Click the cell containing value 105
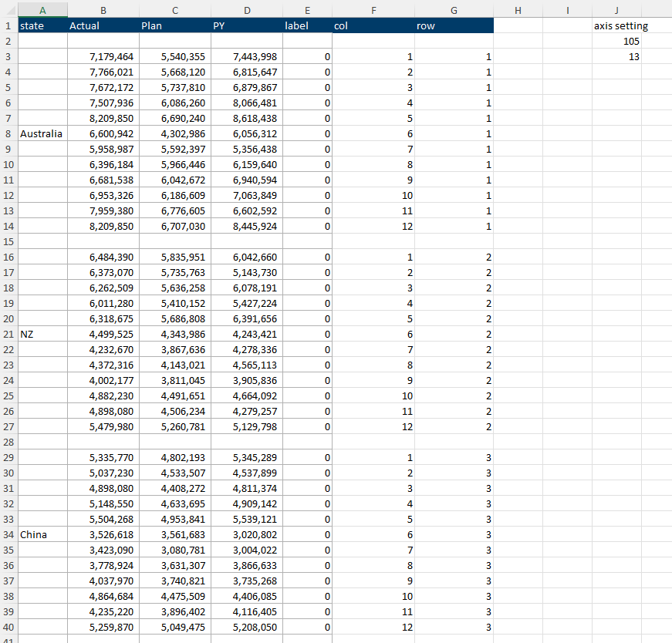Screen dimensions: 672x643 click(x=616, y=41)
